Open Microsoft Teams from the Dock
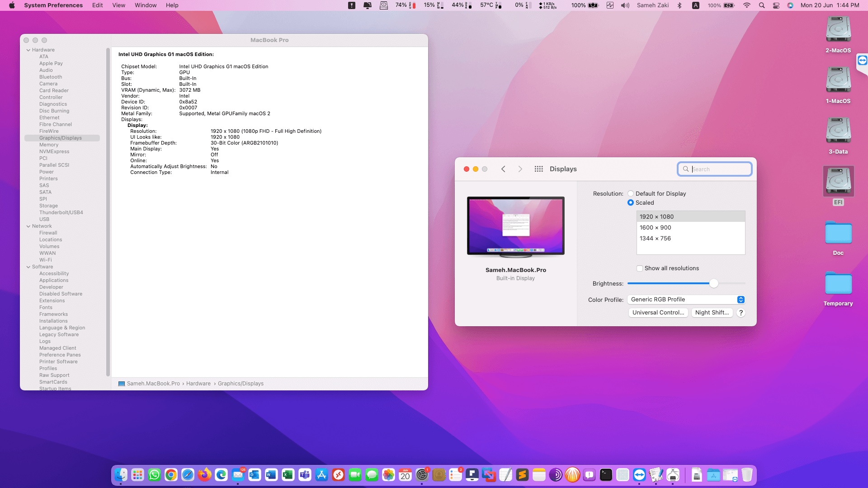The height and width of the screenshot is (488, 868). pos(305,475)
